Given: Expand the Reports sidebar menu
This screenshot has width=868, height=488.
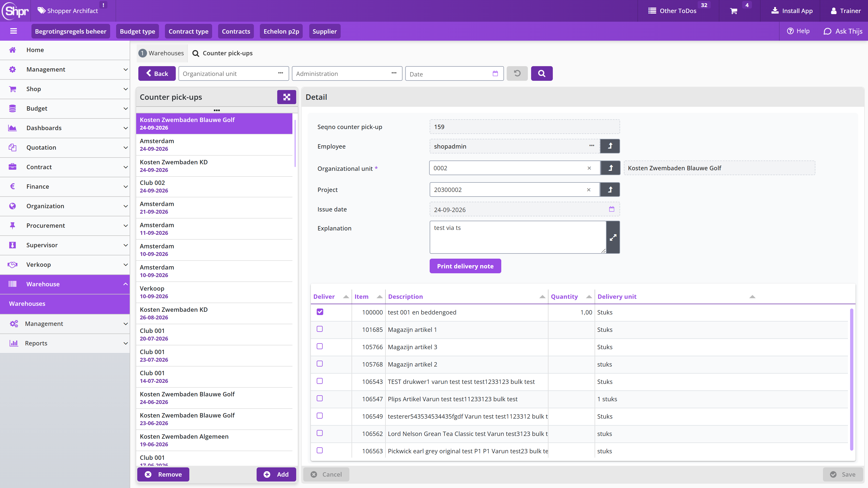Looking at the screenshot, I should (x=65, y=343).
